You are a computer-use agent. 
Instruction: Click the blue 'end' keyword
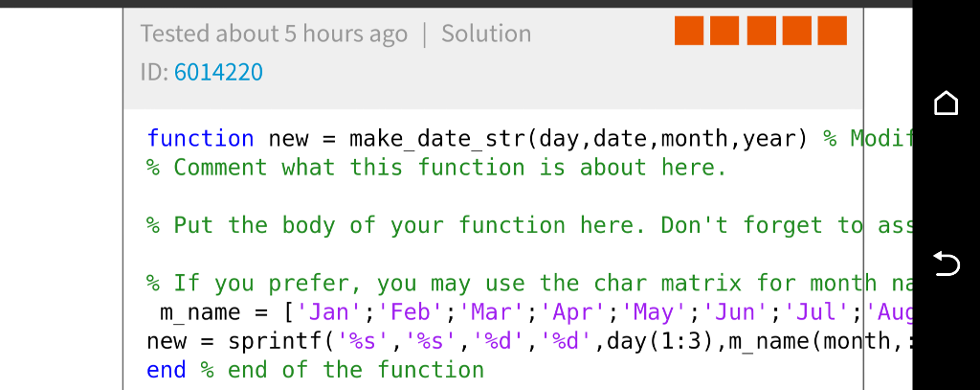pyautogui.click(x=167, y=369)
